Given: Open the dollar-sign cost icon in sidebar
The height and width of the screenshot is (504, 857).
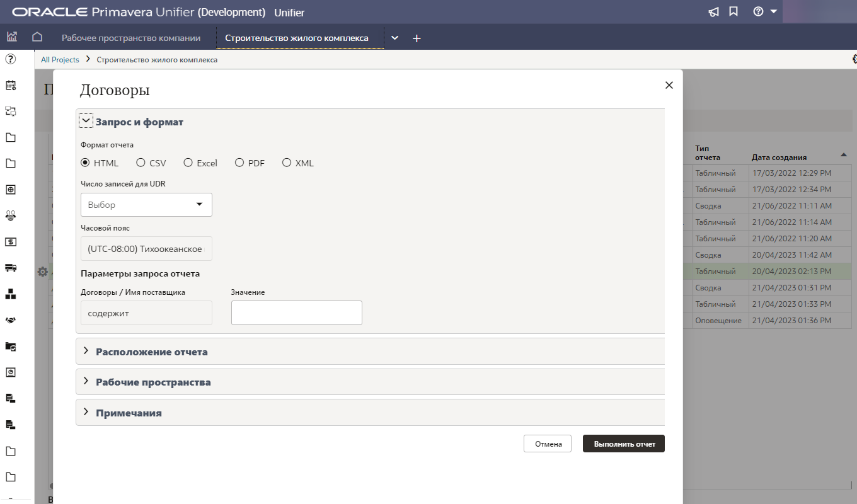Looking at the screenshot, I should 11,241.
